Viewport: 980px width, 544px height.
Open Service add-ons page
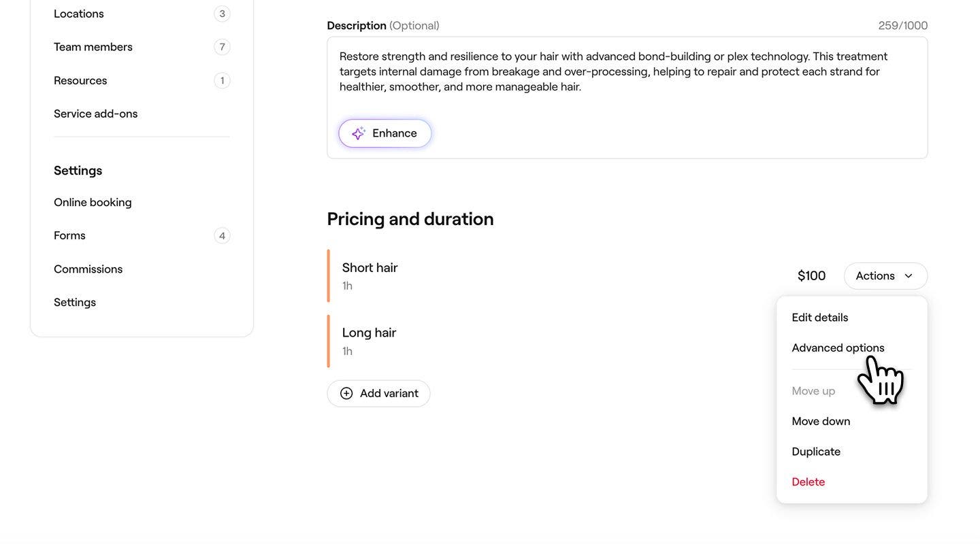[95, 114]
